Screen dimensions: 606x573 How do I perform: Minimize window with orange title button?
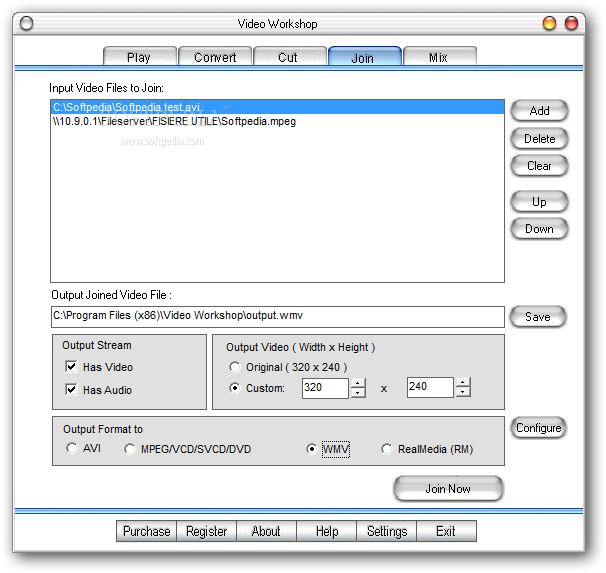click(549, 23)
